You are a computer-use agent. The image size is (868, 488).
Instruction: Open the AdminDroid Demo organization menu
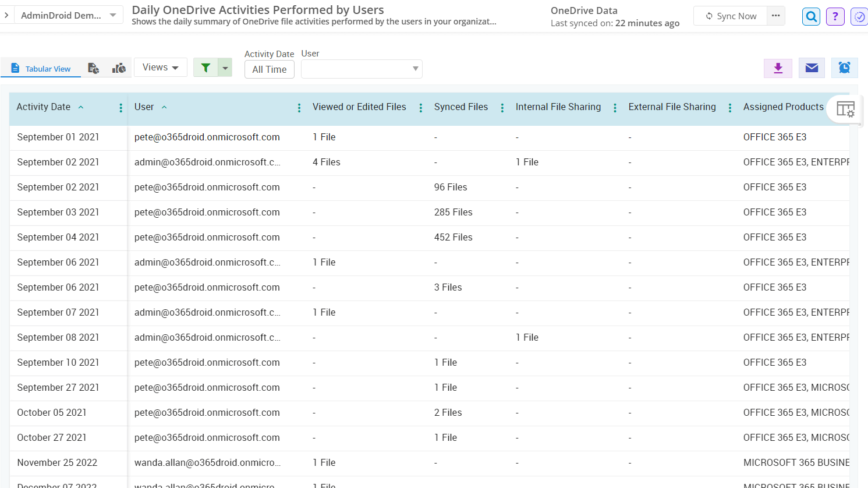68,15
